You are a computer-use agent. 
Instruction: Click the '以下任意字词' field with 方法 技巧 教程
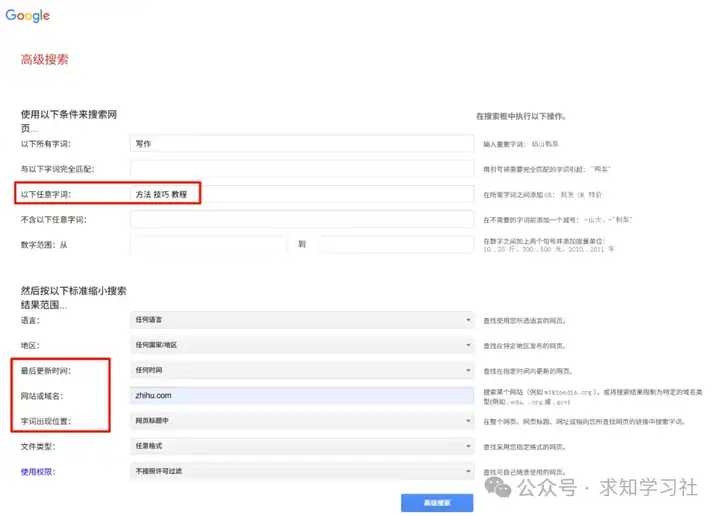tap(302, 194)
